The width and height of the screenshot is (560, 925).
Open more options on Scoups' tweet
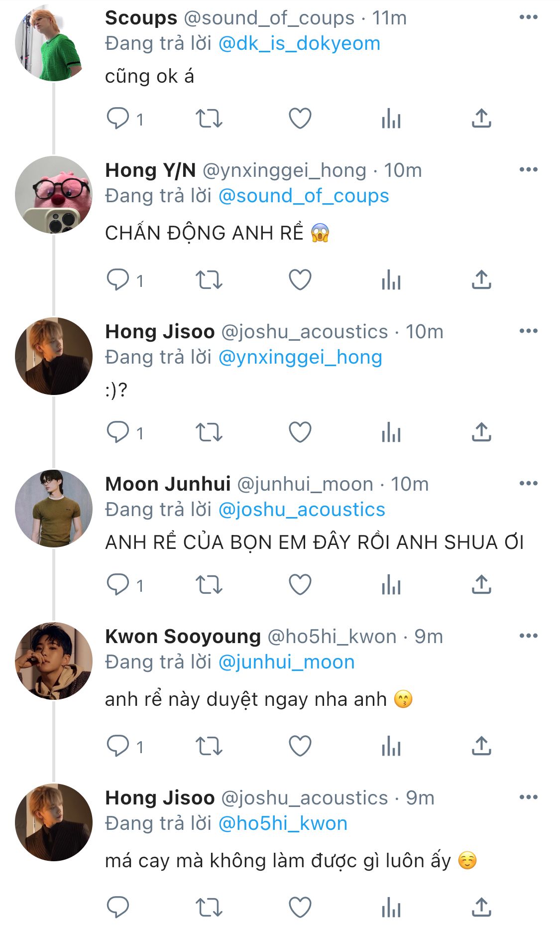528,17
